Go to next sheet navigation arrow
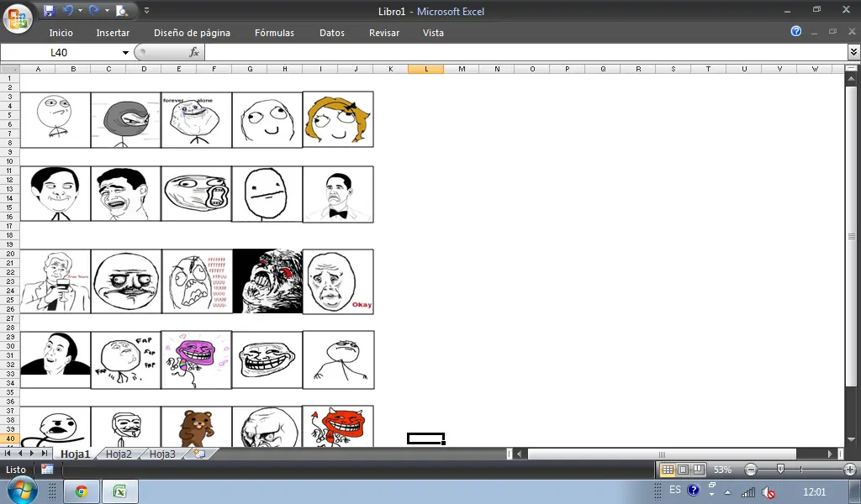The width and height of the screenshot is (861, 504). tap(32, 454)
